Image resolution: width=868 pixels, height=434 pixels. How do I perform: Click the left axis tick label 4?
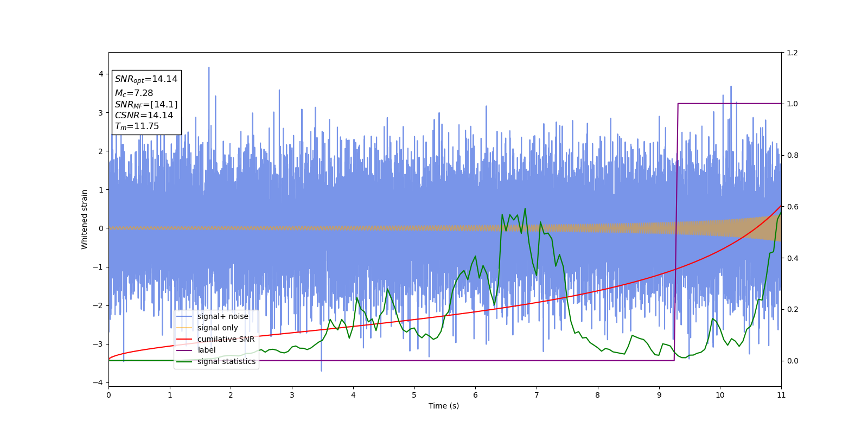101,74
